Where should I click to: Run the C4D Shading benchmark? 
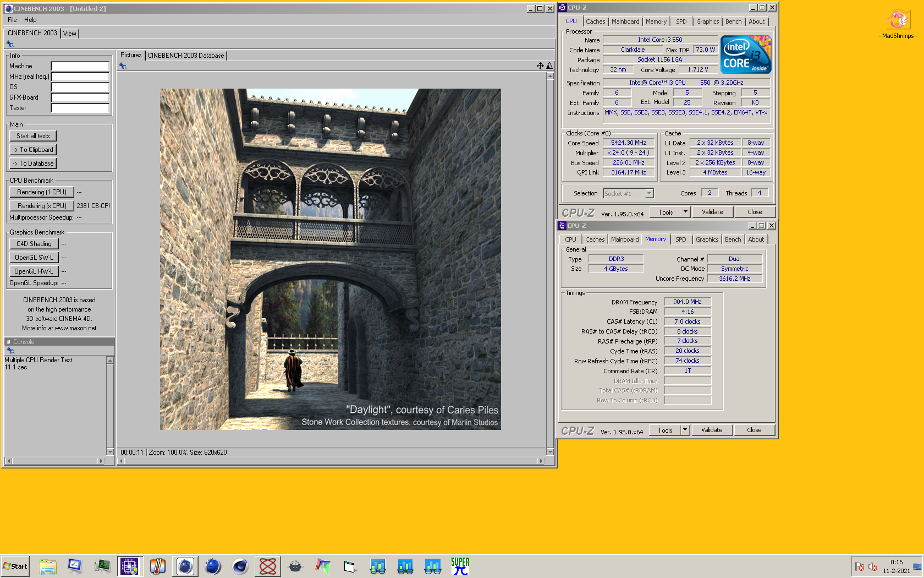[34, 244]
